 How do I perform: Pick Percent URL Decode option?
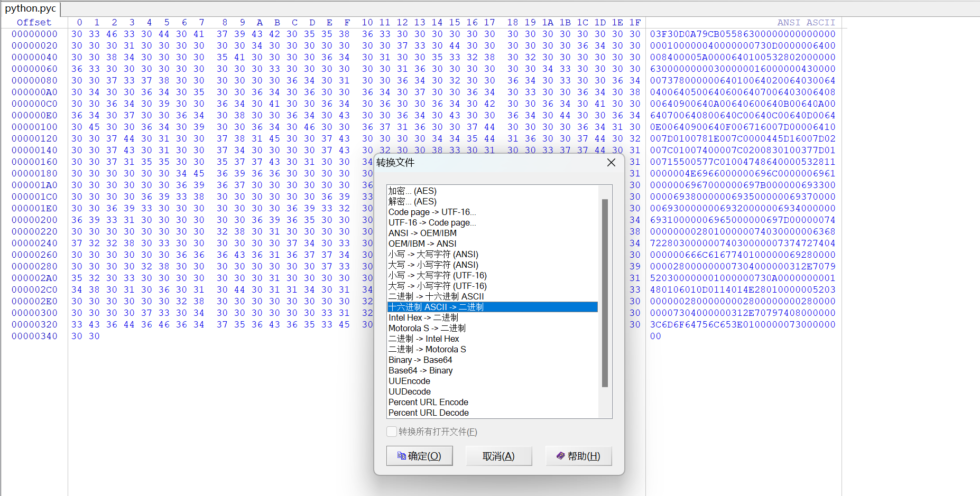coord(428,413)
